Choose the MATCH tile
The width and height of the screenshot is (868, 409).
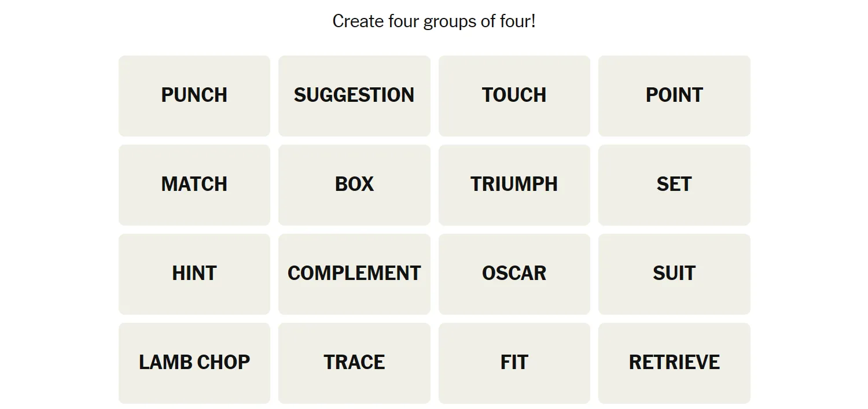(x=194, y=185)
